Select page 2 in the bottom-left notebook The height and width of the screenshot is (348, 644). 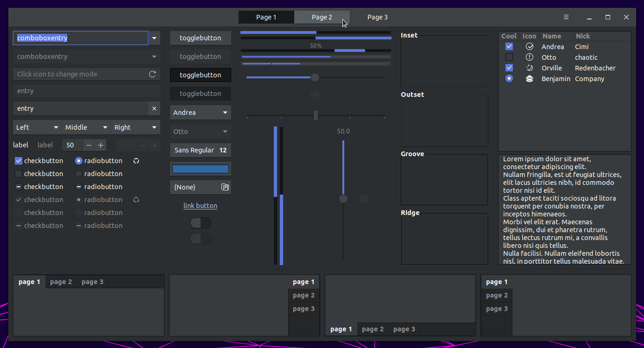(x=61, y=281)
